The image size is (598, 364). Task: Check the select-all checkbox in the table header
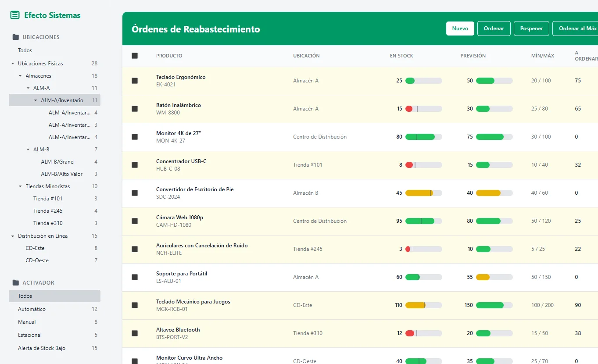pos(135,55)
